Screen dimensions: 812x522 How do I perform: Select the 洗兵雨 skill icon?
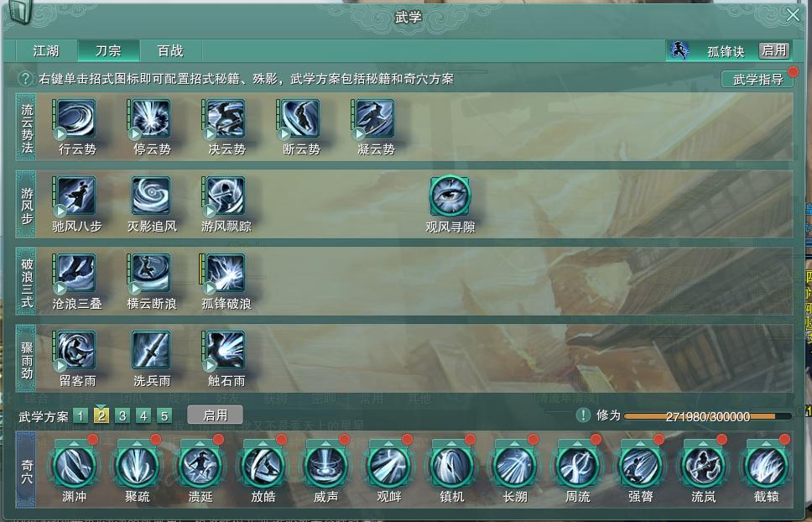(151, 350)
